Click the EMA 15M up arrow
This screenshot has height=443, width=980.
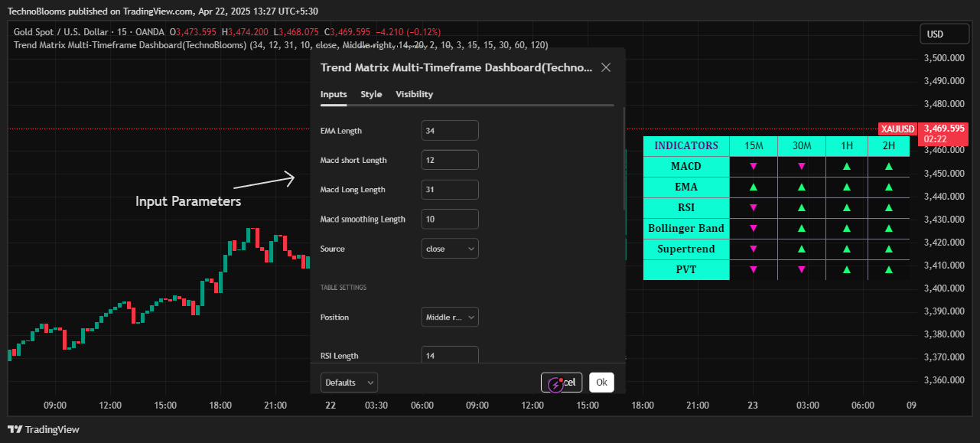pos(754,187)
